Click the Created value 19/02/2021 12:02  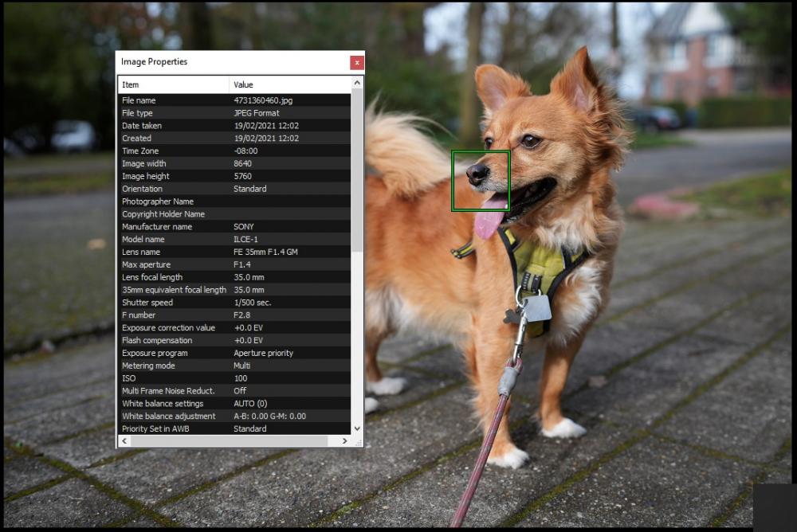[x=266, y=139]
